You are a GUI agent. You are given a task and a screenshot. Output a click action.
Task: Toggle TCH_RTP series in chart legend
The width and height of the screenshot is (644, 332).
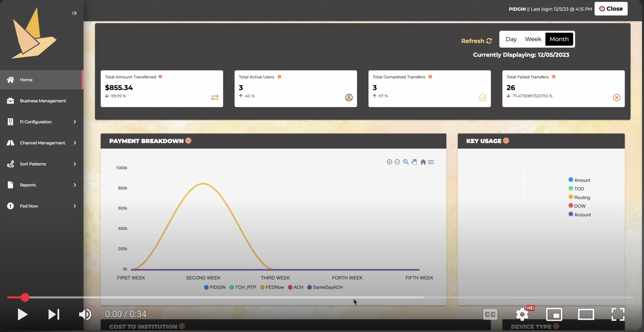point(243,287)
